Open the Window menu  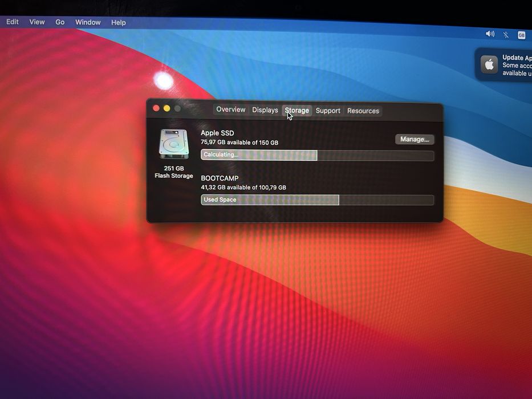tap(88, 22)
